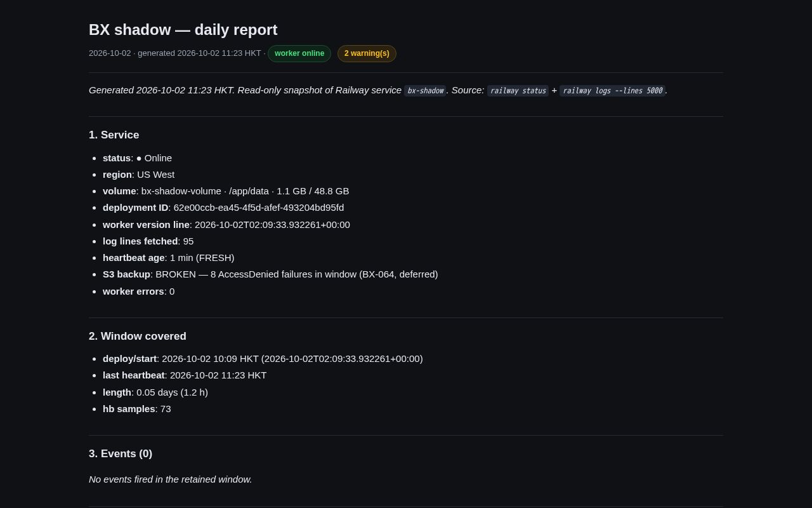The height and width of the screenshot is (508, 812).
Task: Select the 'BX shadow — daily report' title
Action: pyautogui.click(x=183, y=30)
